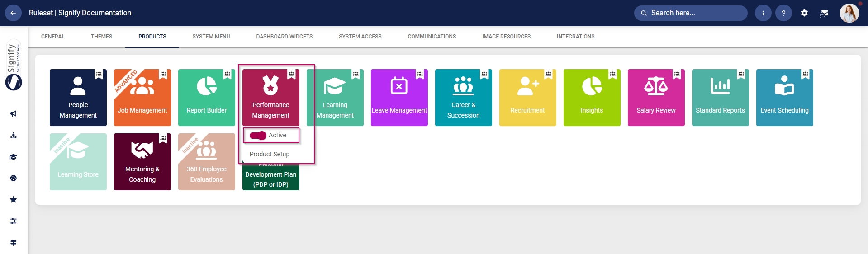Open the Standard Reports tile

pos(721,98)
